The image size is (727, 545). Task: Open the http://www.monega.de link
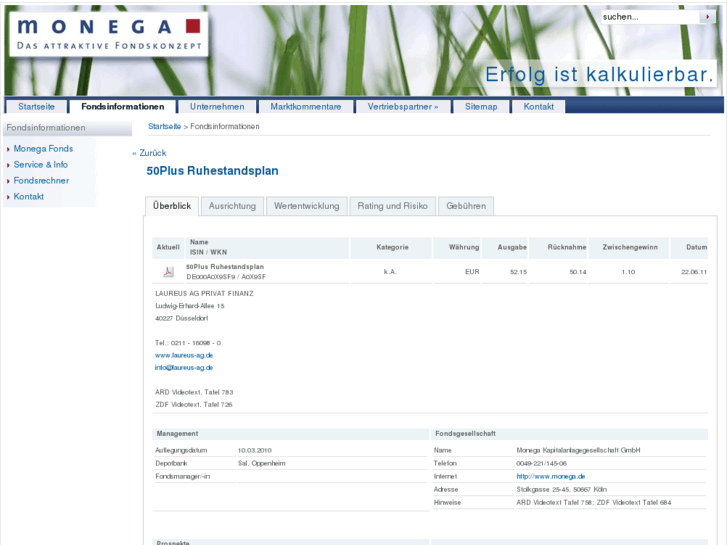tap(551, 476)
